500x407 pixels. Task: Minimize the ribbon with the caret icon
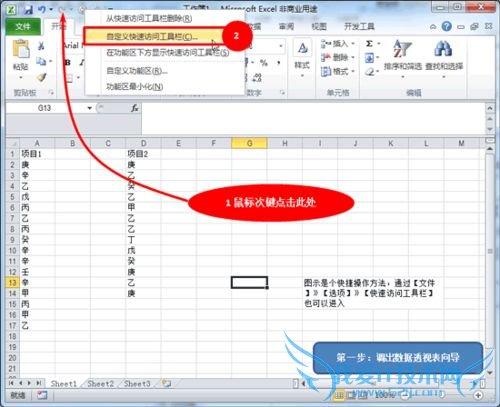click(x=433, y=26)
